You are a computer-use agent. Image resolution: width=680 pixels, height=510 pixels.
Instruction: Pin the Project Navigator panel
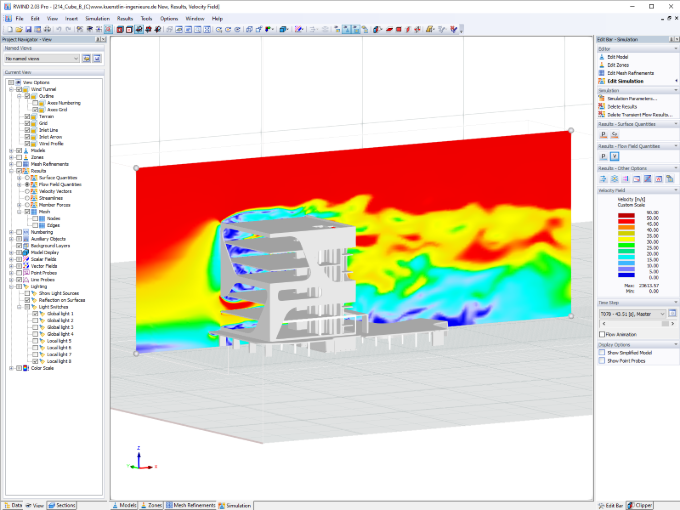coord(98,39)
